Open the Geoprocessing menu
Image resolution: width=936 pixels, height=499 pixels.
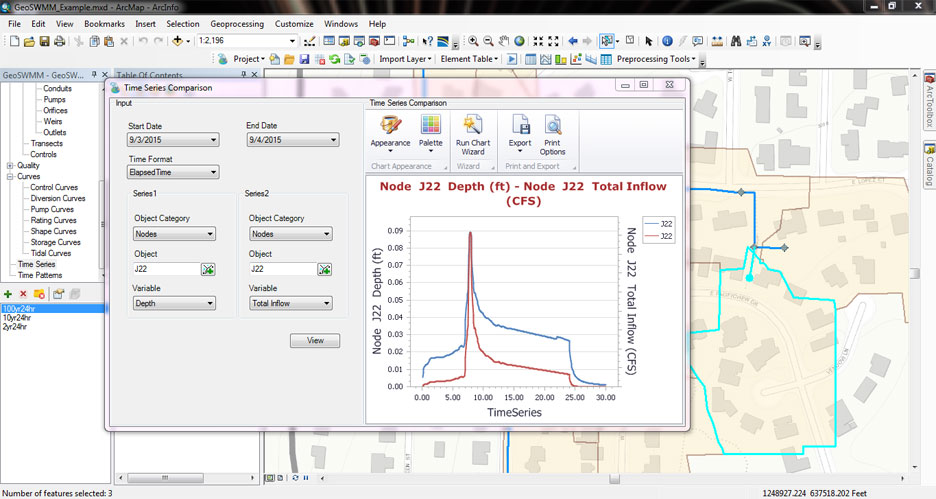click(x=236, y=23)
